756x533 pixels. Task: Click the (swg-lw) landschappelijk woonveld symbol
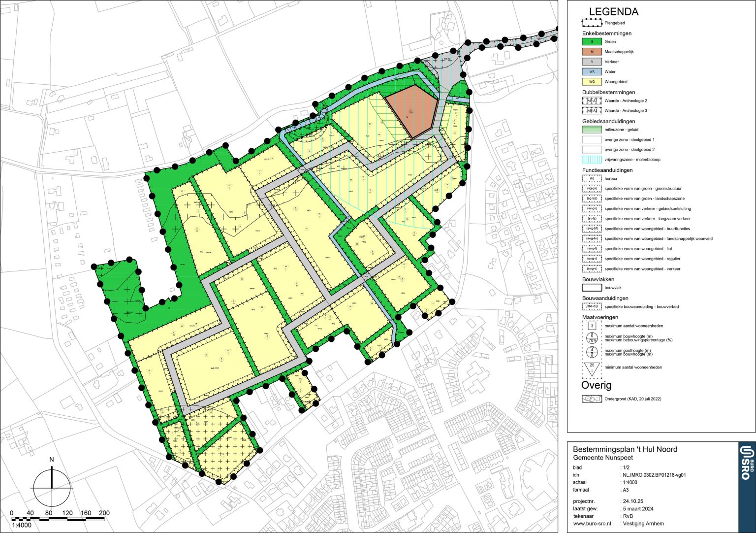tap(592, 238)
